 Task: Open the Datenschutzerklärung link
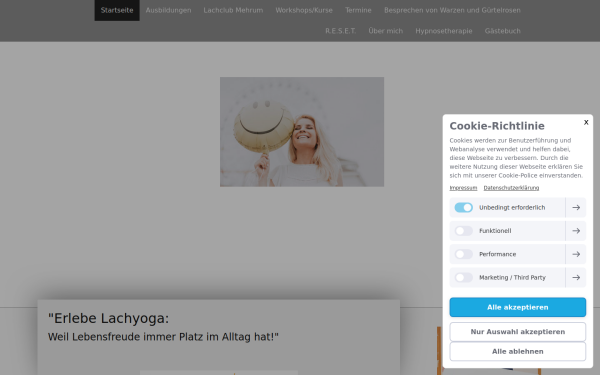(x=511, y=188)
